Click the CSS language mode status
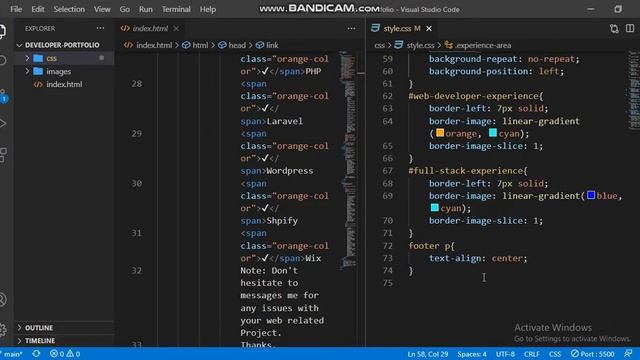640x360 pixels. (x=555, y=354)
